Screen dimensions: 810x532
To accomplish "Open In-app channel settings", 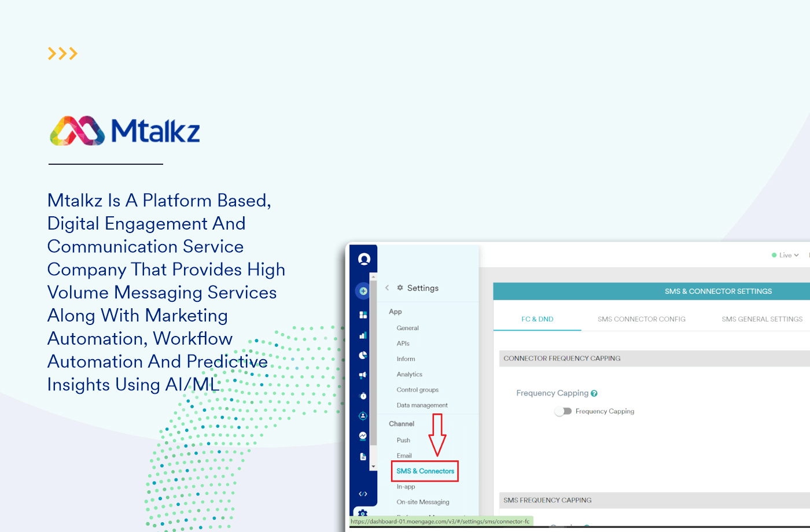I will 406,487.
